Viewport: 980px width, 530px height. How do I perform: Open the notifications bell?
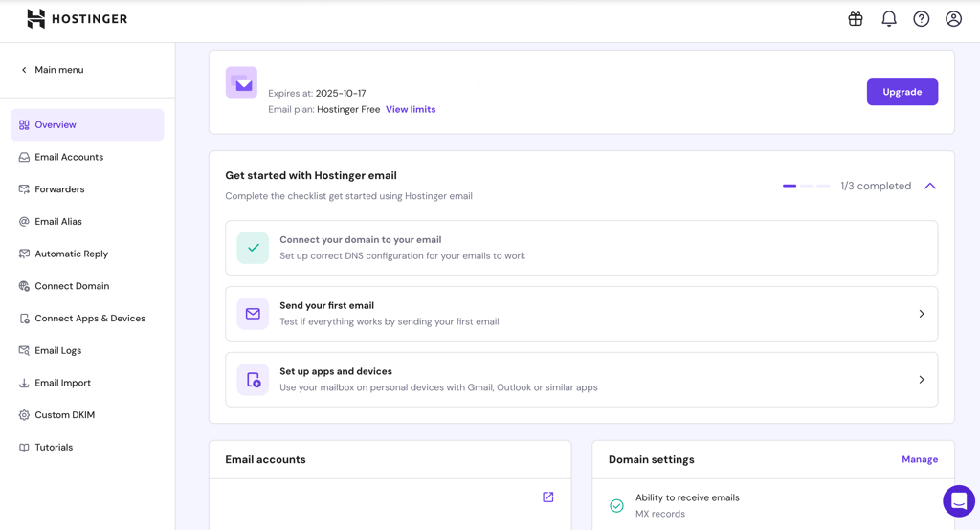click(889, 19)
